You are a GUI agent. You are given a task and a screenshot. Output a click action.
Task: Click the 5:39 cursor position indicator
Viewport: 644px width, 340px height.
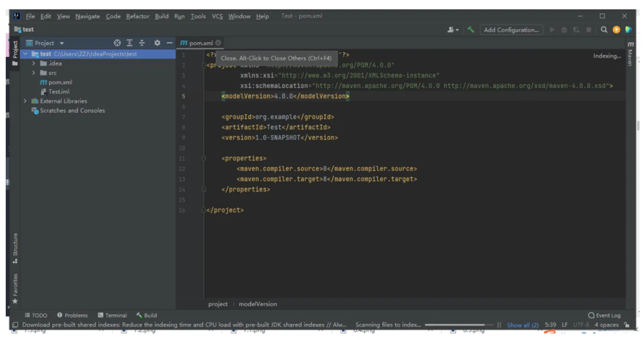(x=550, y=325)
